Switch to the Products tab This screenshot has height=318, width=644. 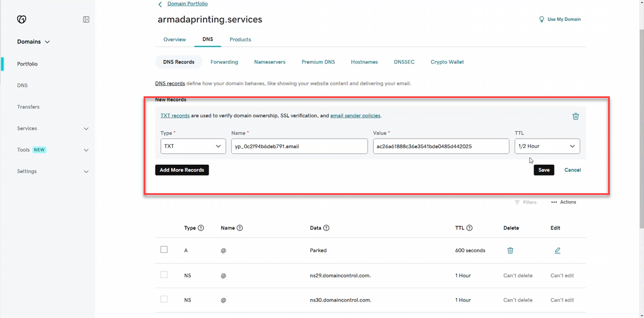[241, 39]
